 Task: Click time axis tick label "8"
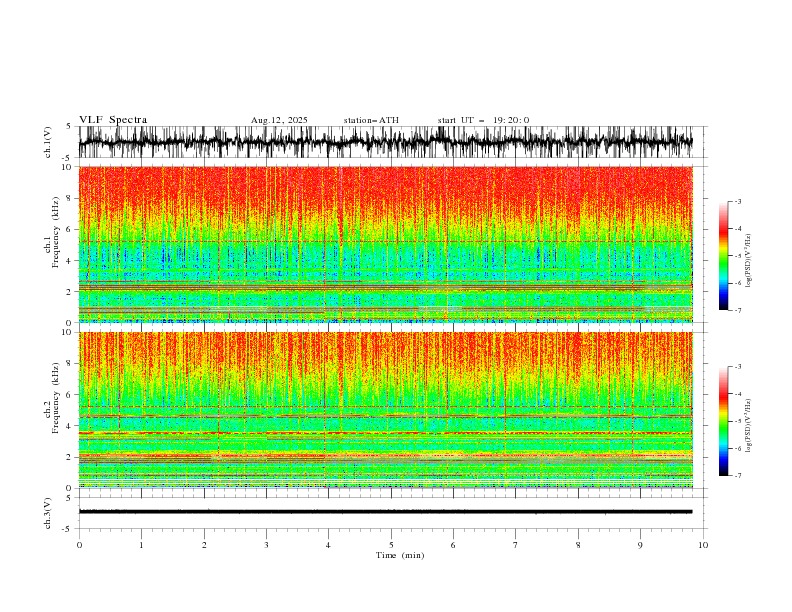click(x=578, y=545)
